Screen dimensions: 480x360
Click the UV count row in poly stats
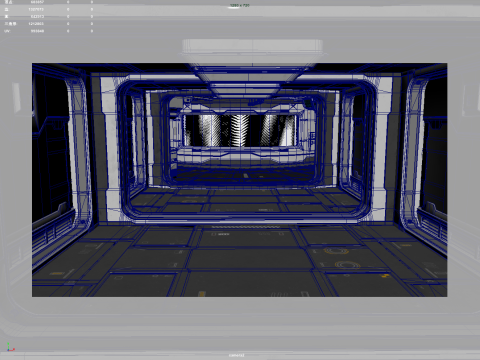tap(49, 31)
